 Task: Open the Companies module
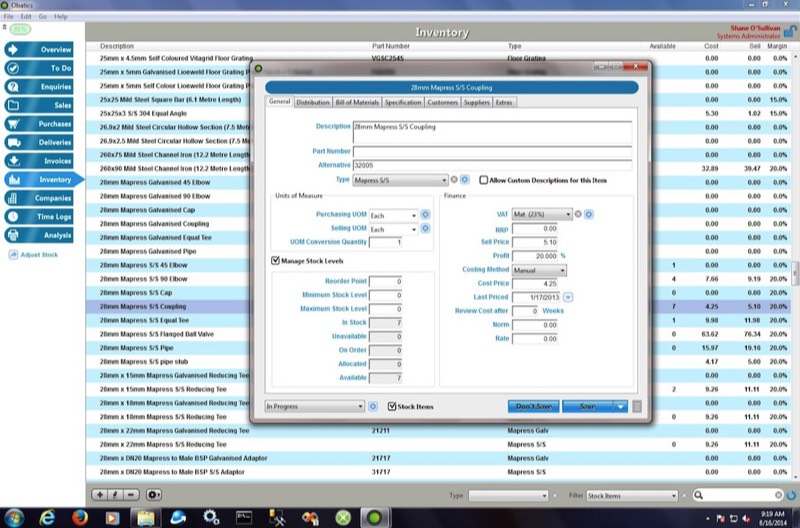39,198
